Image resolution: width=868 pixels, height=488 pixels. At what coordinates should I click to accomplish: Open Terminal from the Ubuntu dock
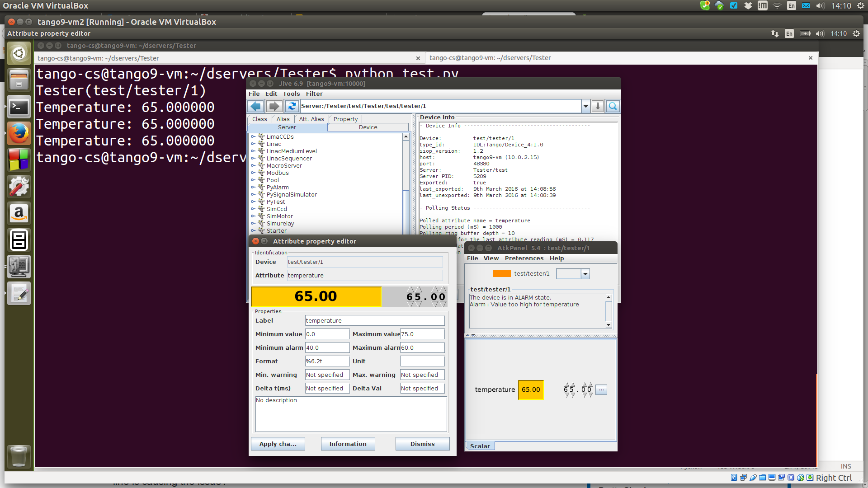[19, 107]
